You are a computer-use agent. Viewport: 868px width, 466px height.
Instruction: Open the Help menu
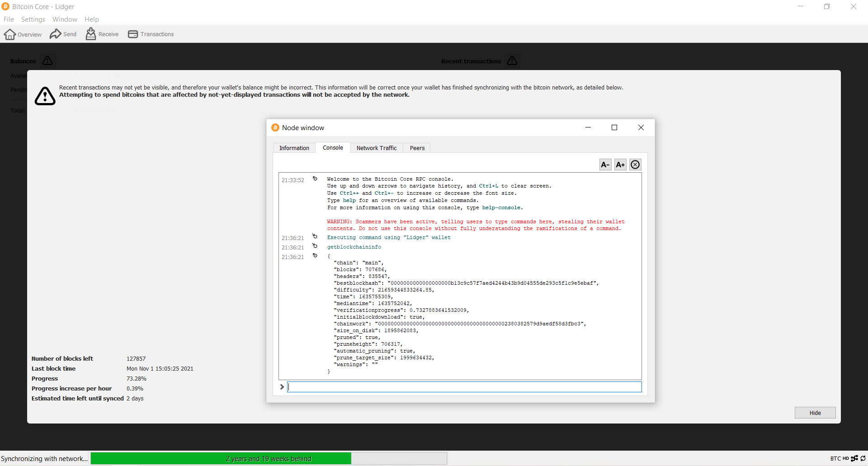(91, 19)
